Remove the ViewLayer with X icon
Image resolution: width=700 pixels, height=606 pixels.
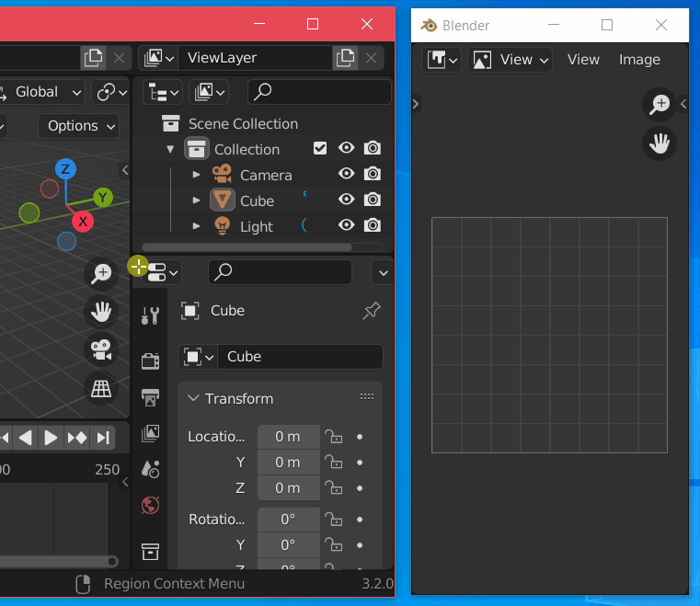click(371, 58)
